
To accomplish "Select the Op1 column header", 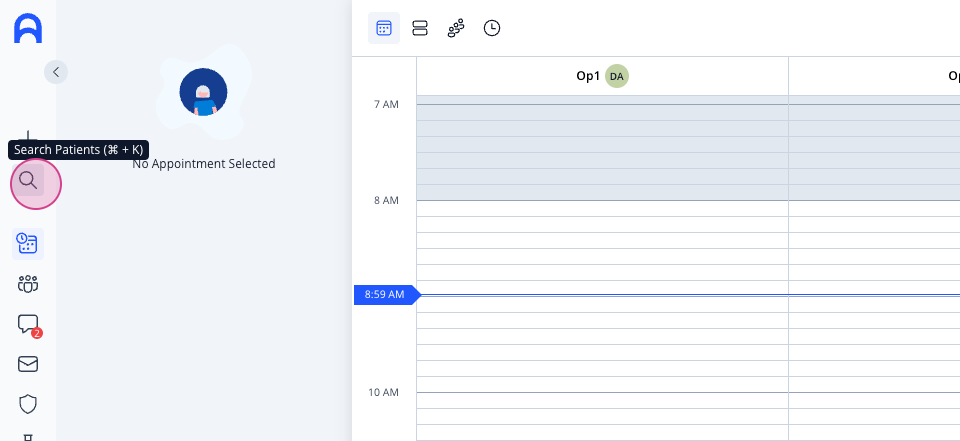I will click(602, 77).
